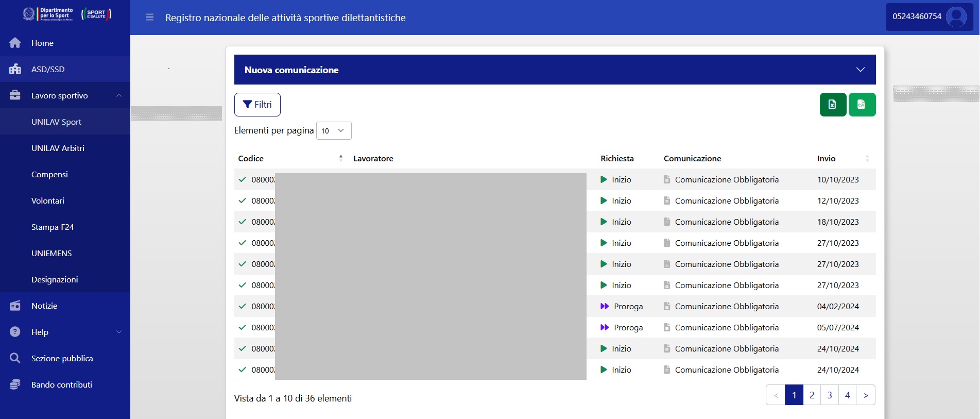980x419 pixels.
Task: Click the hamburger menu icon
Action: (x=150, y=18)
